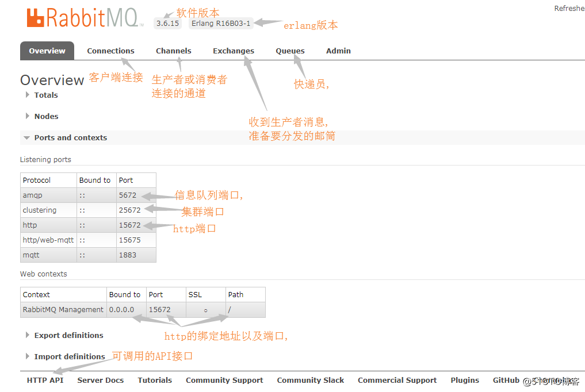Image resolution: width=585 pixels, height=392 pixels.
Task: Click the Path column header
Action: (x=246, y=295)
